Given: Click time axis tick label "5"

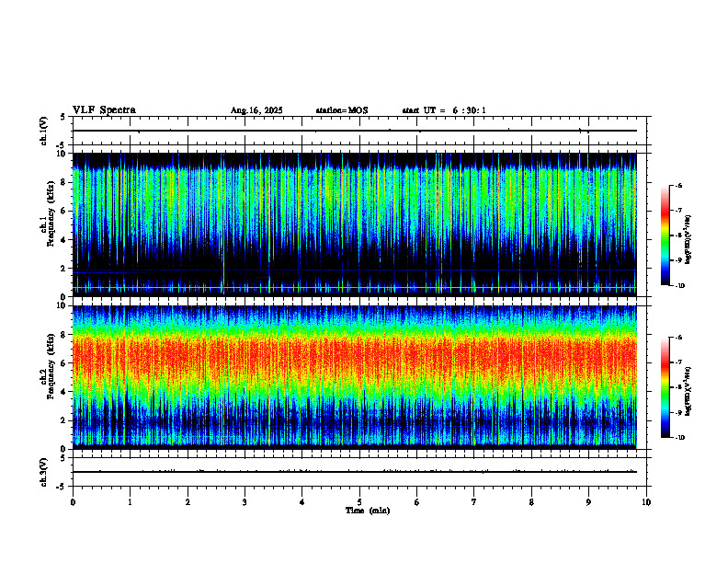Looking at the screenshot, I should (359, 502).
